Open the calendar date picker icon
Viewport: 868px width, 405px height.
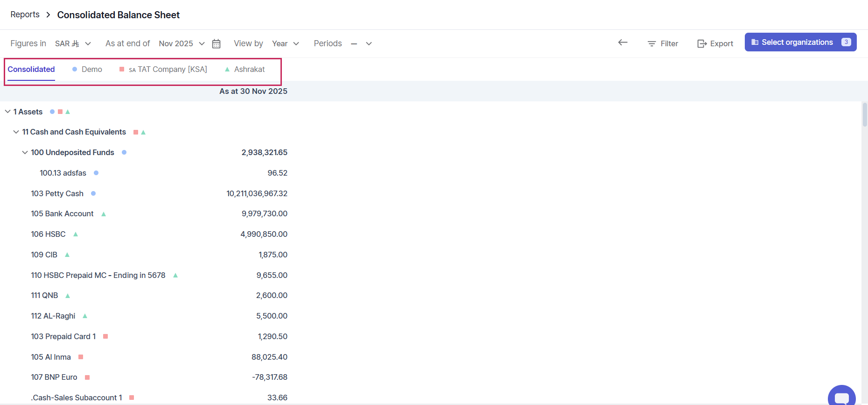(x=216, y=43)
